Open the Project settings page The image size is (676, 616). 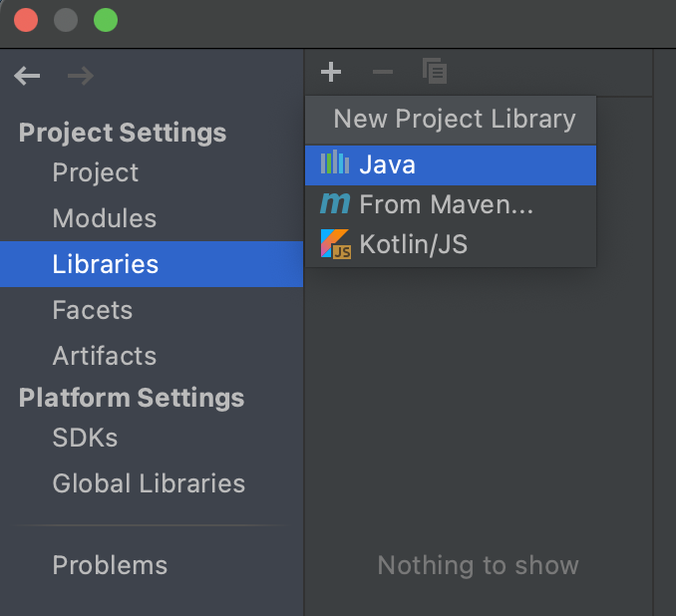point(96,172)
